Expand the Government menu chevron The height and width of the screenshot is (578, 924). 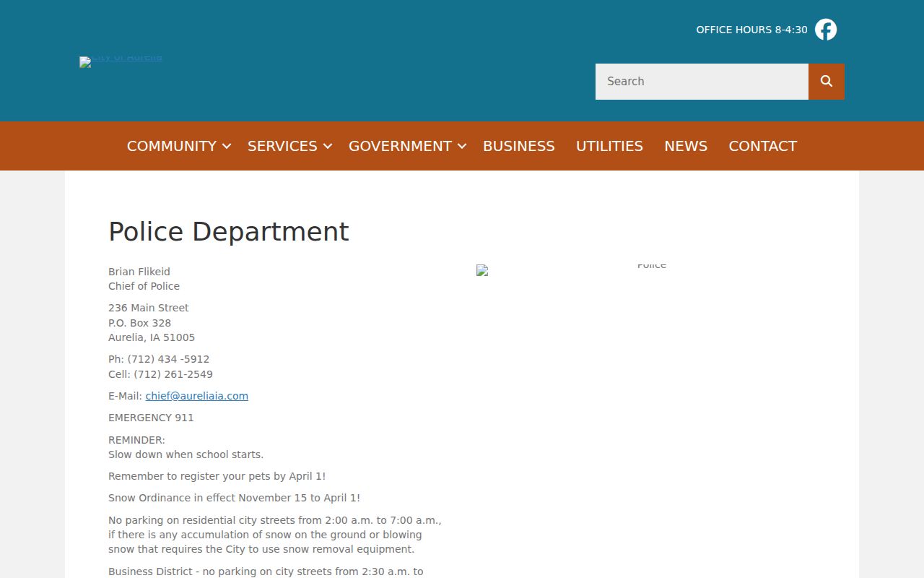coord(462,146)
